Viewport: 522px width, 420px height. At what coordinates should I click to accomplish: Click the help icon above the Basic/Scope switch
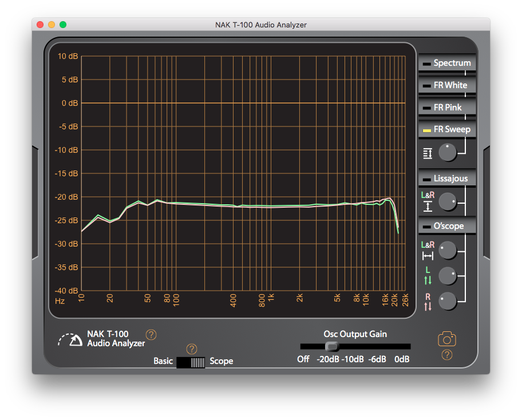192,348
